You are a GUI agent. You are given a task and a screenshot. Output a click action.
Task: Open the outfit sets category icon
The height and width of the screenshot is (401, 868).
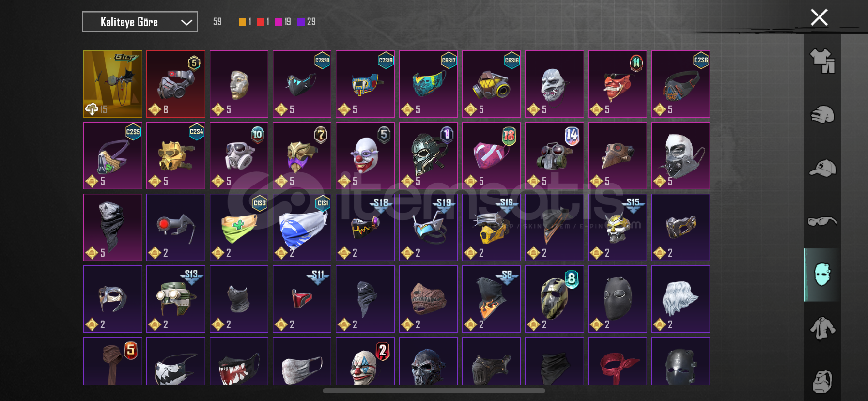pos(822,61)
